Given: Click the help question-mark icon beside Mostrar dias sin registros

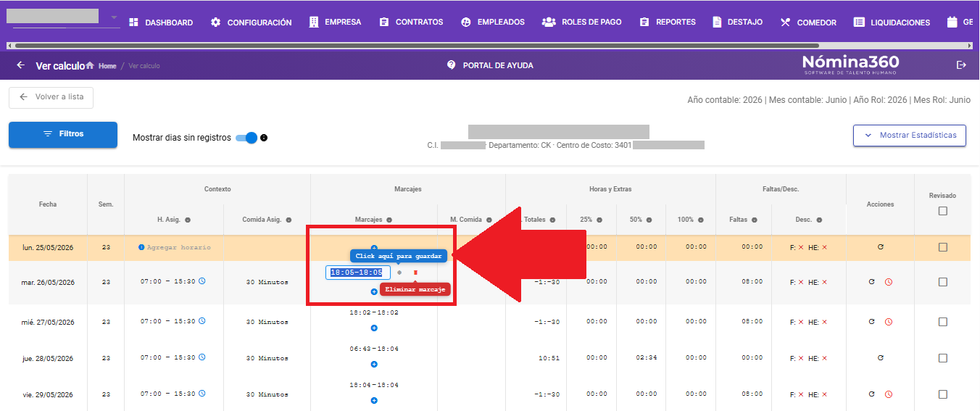Looking at the screenshot, I should pos(264,138).
